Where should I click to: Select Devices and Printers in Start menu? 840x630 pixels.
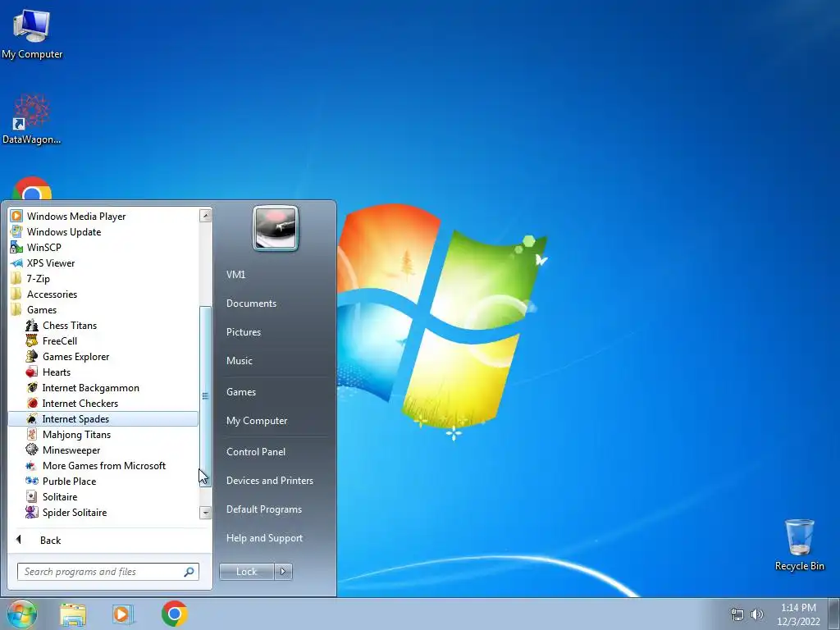[269, 481]
